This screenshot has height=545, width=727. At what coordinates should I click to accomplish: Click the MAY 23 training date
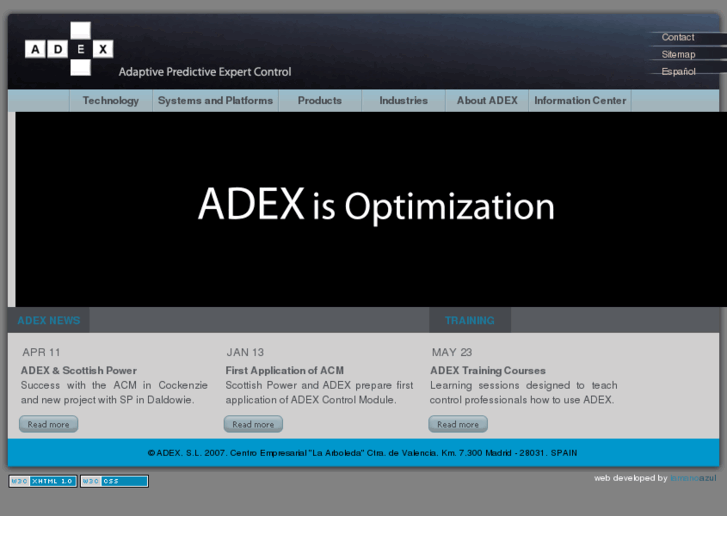(x=452, y=352)
